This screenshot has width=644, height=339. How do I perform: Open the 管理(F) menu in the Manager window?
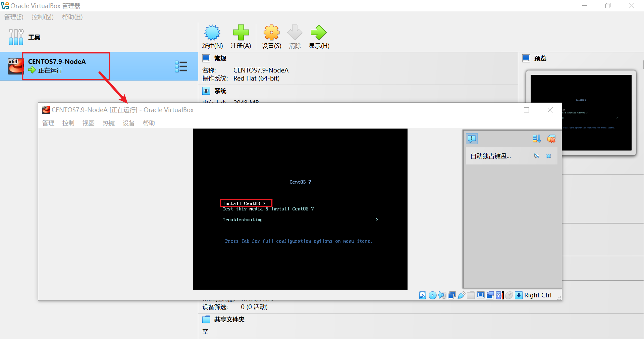(14, 17)
